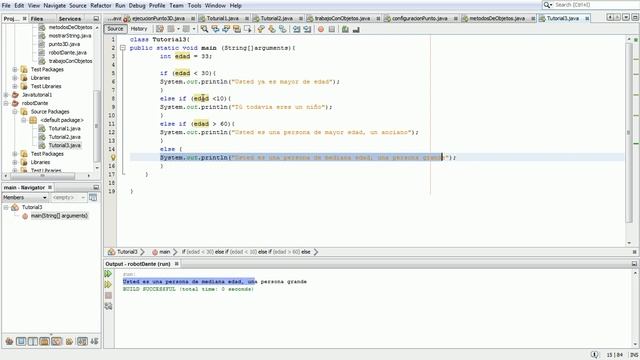Click the Uncomment code icon
Image resolution: width=640 pixels, height=360 pixels.
(x=356, y=29)
